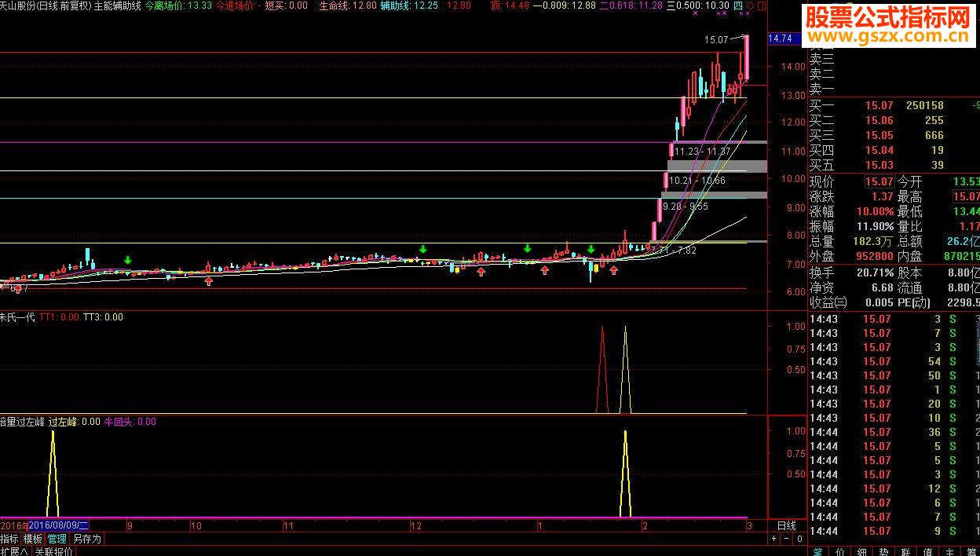Click the 15.07 high price label on chart

click(x=716, y=38)
